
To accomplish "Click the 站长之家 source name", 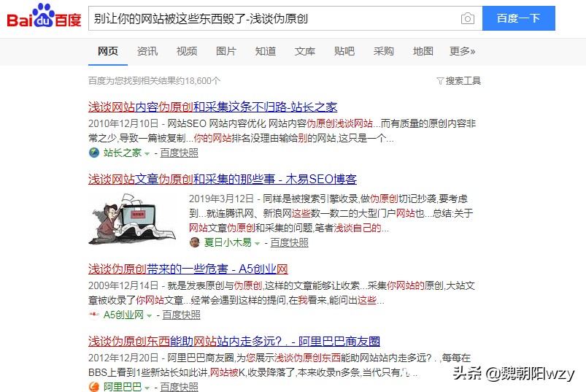I will 122,153.
